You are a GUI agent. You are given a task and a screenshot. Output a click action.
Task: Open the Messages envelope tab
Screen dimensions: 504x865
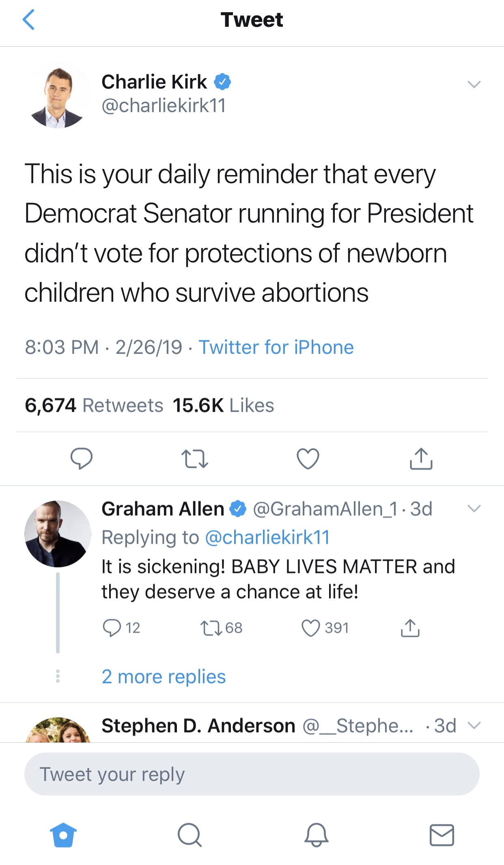pyautogui.click(x=442, y=835)
